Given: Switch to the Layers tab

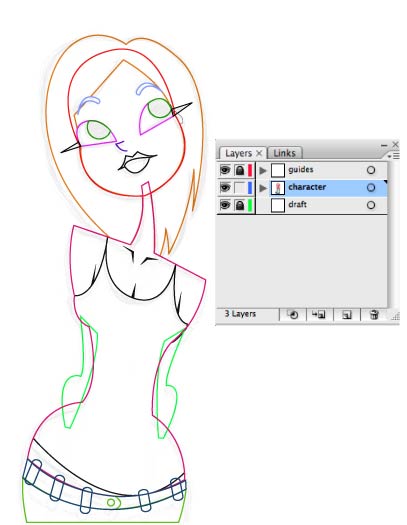Looking at the screenshot, I should [x=238, y=153].
